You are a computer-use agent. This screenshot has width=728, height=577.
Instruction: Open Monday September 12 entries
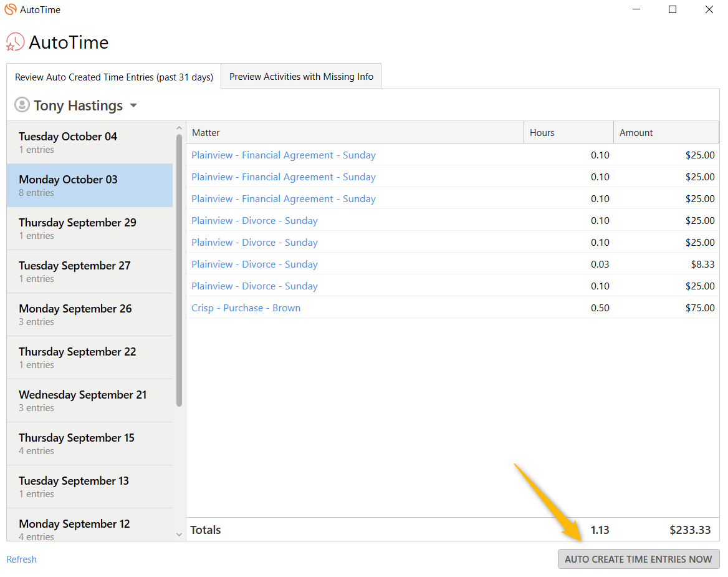pos(90,525)
